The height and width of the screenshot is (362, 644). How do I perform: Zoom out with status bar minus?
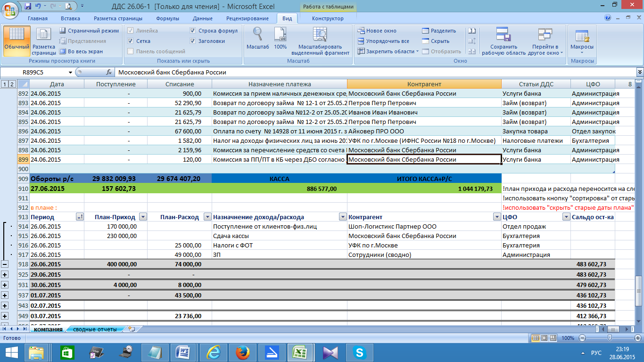pos(582,338)
